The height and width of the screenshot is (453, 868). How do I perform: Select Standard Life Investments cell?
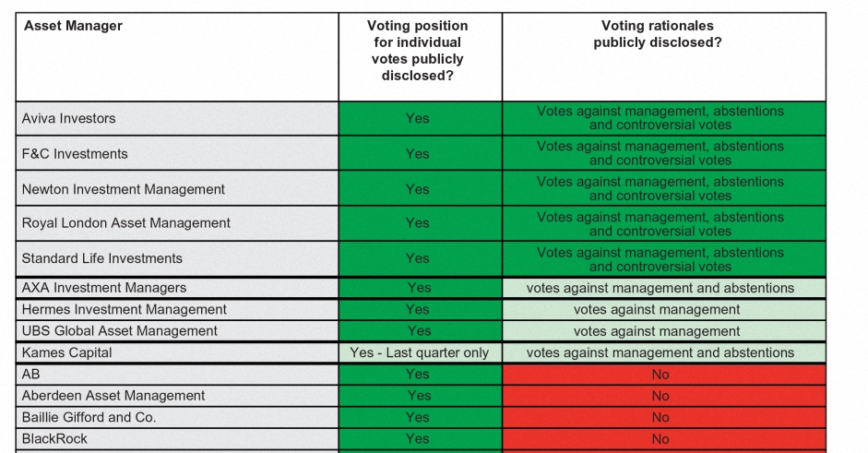tap(177, 258)
